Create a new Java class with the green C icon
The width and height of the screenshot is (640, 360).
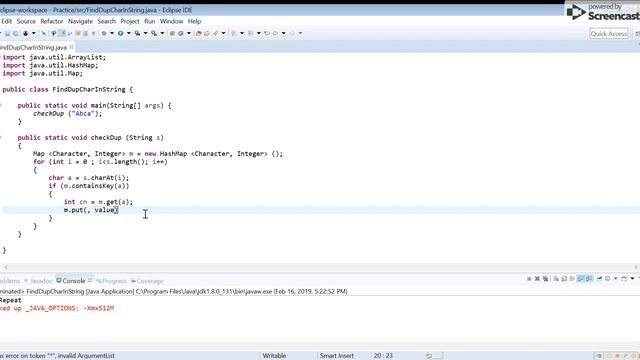180,33
